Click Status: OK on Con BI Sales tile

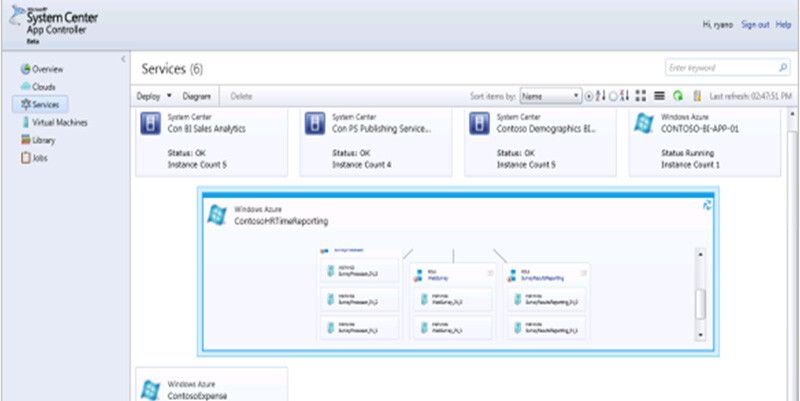tap(187, 153)
